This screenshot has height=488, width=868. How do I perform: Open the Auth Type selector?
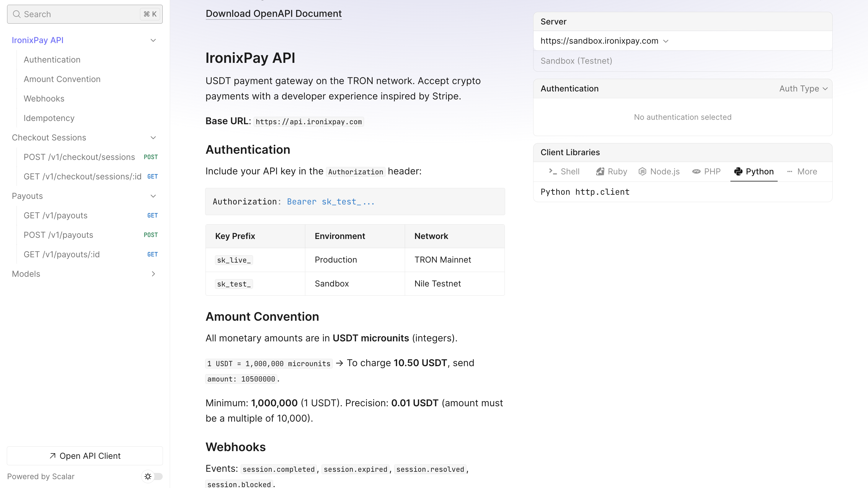(x=803, y=89)
